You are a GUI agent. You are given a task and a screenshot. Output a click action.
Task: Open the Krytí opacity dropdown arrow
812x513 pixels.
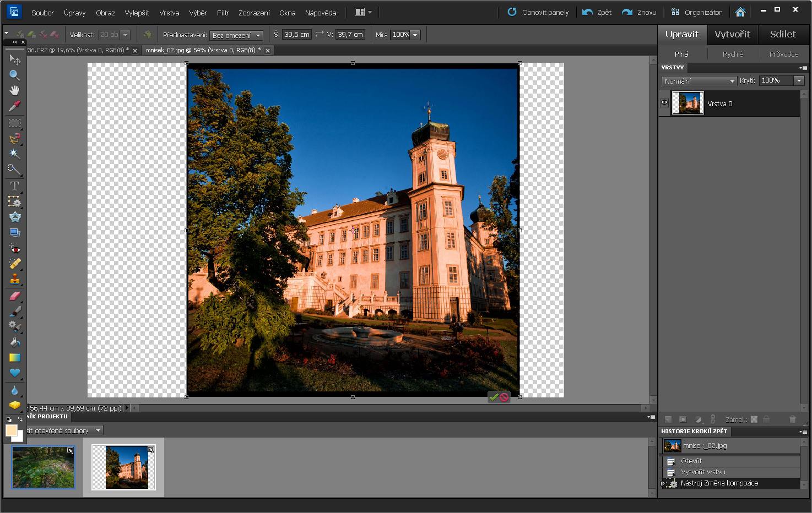coord(798,81)
